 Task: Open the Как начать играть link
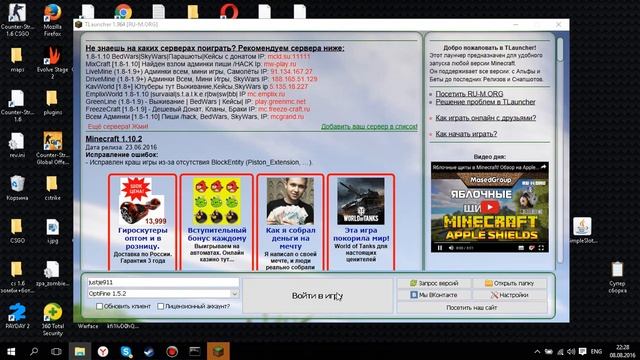click(x=466, y=133)
